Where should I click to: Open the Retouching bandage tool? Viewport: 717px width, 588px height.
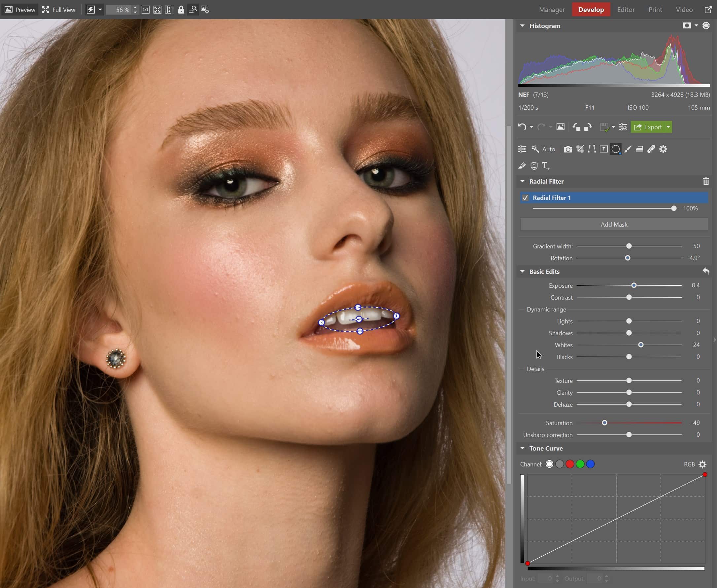click(x=651, y=149)
